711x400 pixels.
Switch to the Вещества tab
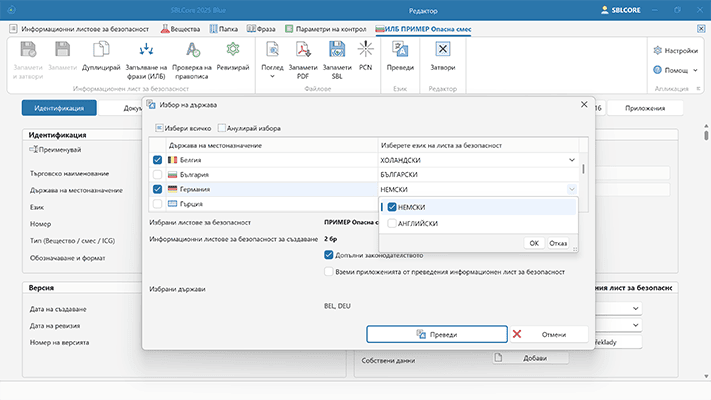(x=180, y=29)
